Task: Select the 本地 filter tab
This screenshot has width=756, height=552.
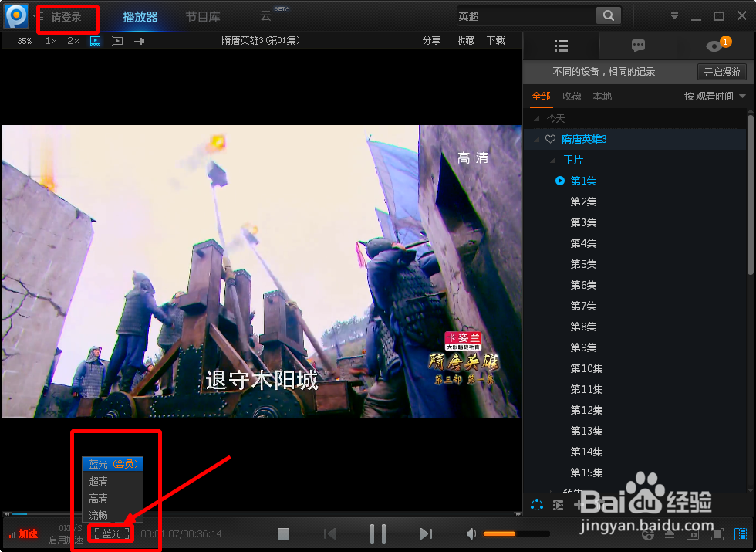Action: click(x=602, y=97)
